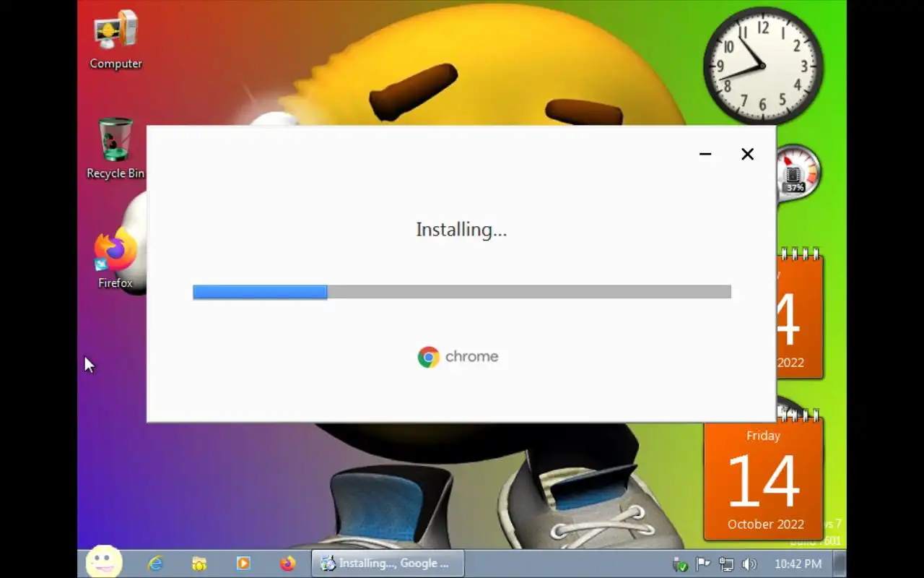Open Windows Explorer folder on taskbar
The height and width of the screenshot is (578, 924).
click(x=199, y=564)
